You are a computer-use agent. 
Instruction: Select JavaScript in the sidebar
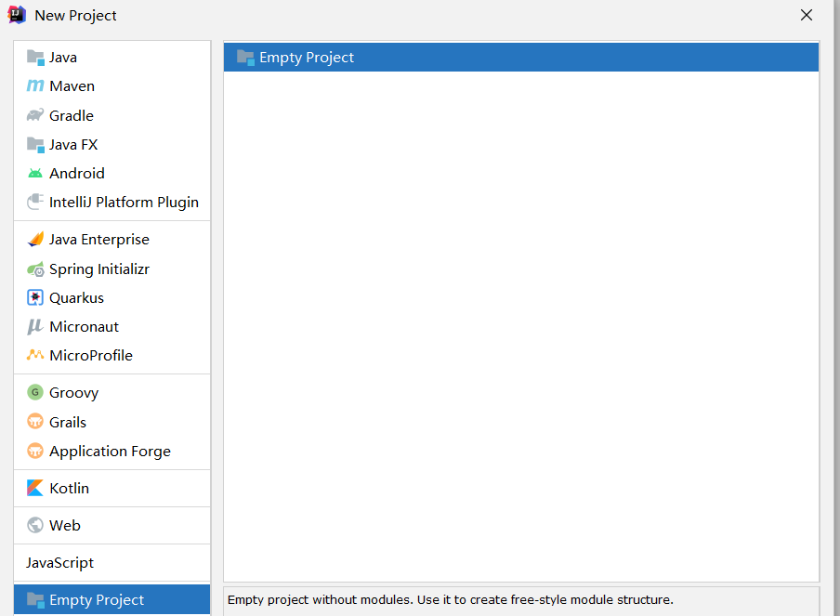coord(112,563)
